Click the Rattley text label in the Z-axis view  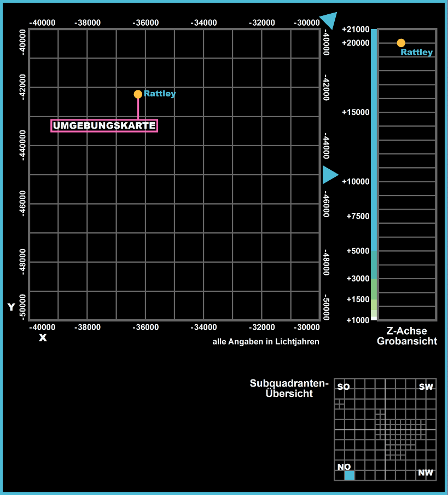coord(416,53)
